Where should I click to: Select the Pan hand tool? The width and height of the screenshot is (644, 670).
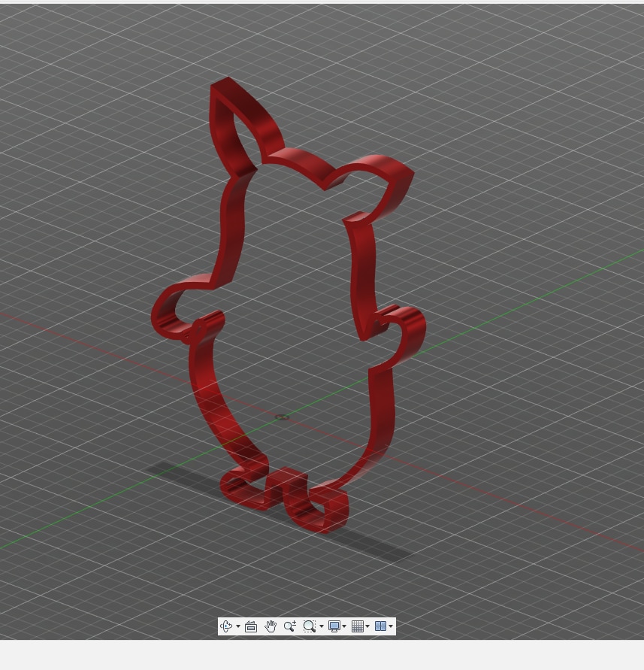(271, 626)
